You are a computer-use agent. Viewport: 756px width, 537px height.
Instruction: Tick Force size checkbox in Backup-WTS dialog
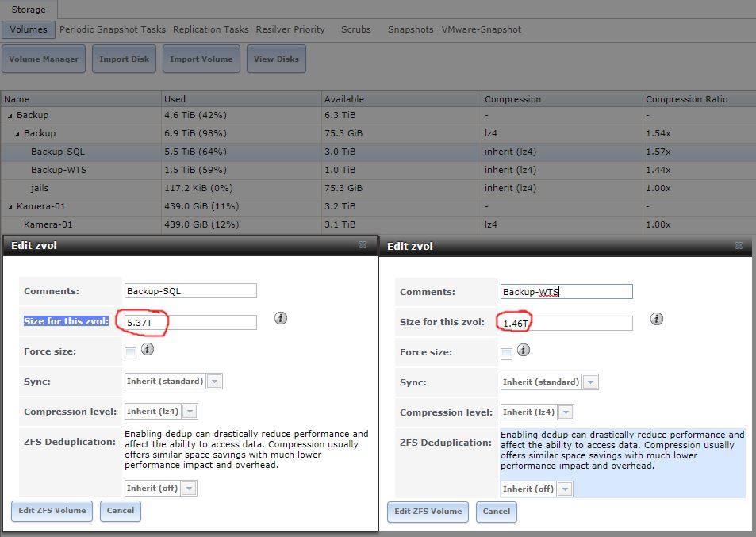pyautogui.click(x=506, y=354)
